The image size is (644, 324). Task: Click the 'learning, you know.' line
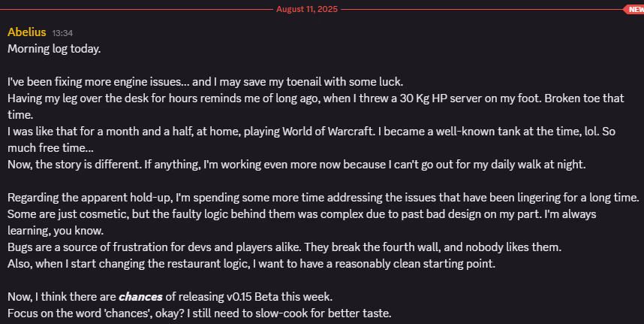(56, 231)
